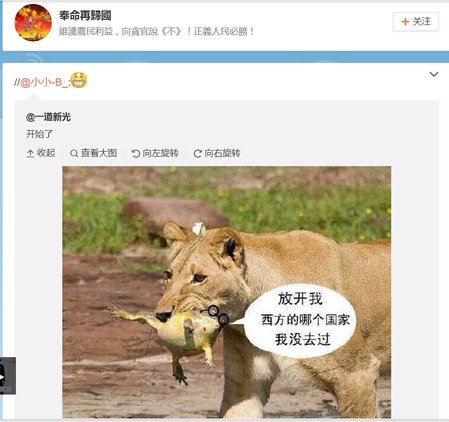
Task: Click the clockwise rotate arrow icon
Action: point(197,153)
